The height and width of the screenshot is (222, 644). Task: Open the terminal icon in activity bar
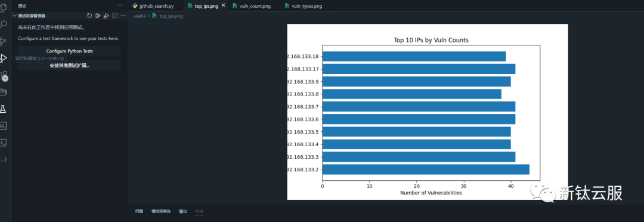[4, 143]
